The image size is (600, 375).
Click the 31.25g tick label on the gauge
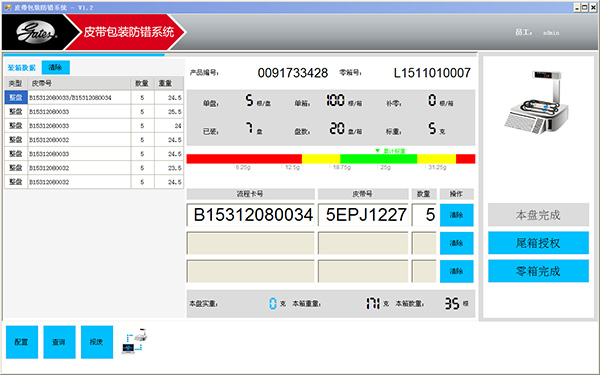point(437,167)
